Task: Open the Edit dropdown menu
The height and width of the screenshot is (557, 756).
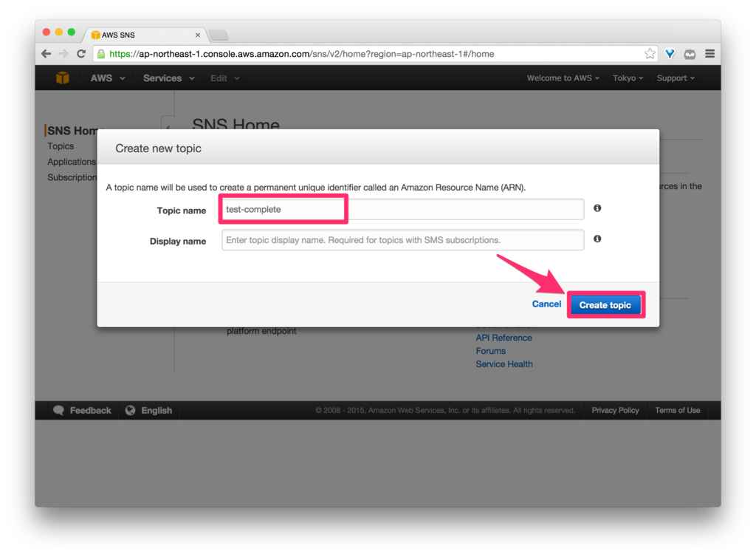Action: point(224,78)
